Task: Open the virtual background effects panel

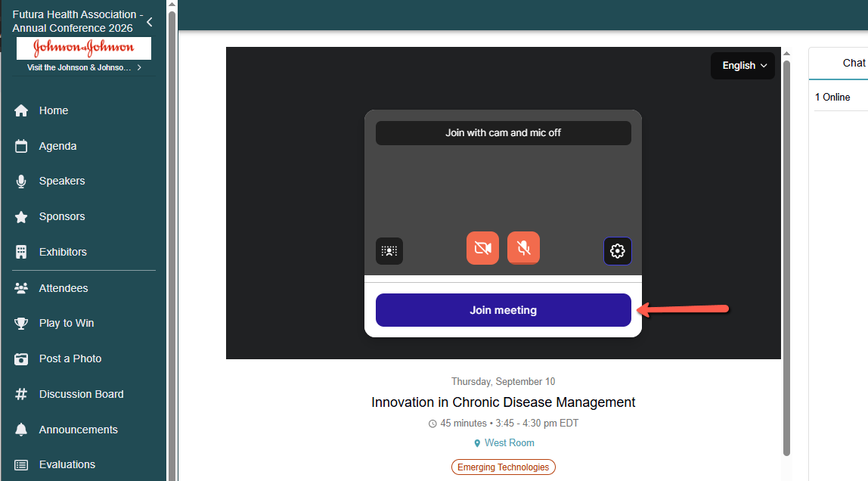Action: [x=389, y=250]
